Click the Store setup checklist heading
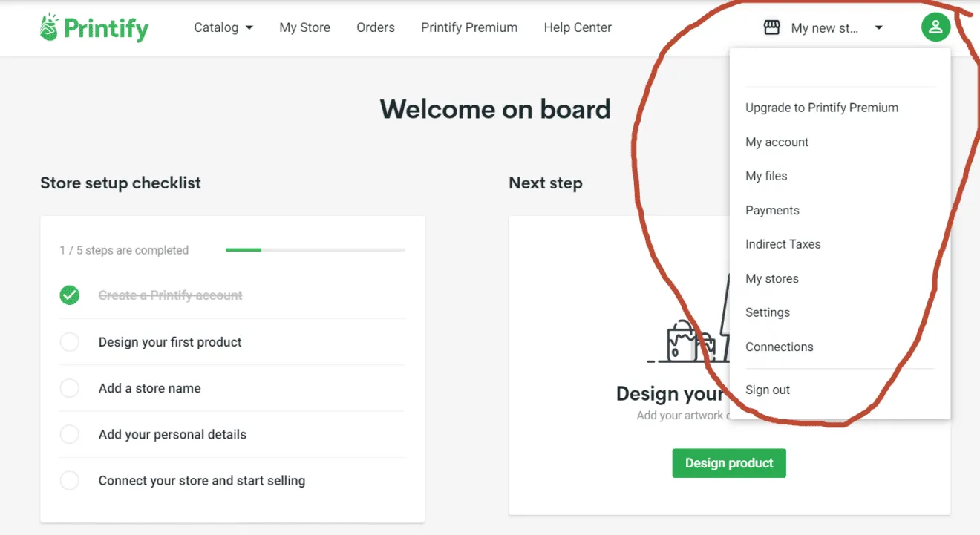This screenshot has height=535, width=980. (120, 183)
